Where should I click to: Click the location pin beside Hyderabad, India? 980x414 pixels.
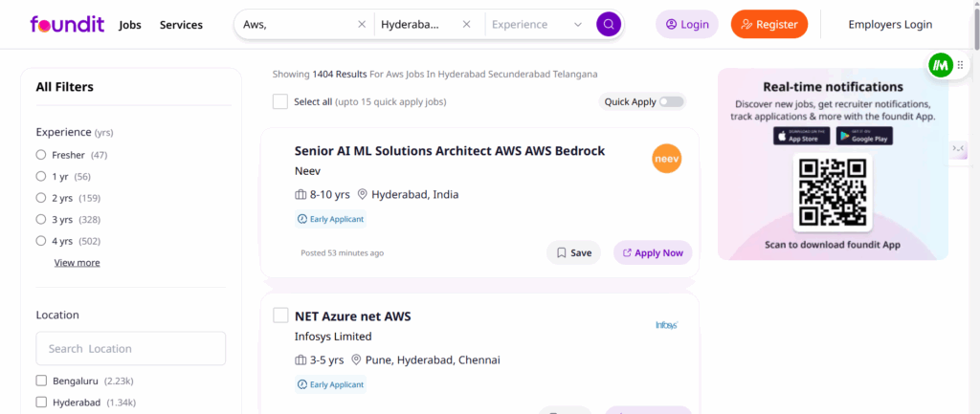point(362,195)
